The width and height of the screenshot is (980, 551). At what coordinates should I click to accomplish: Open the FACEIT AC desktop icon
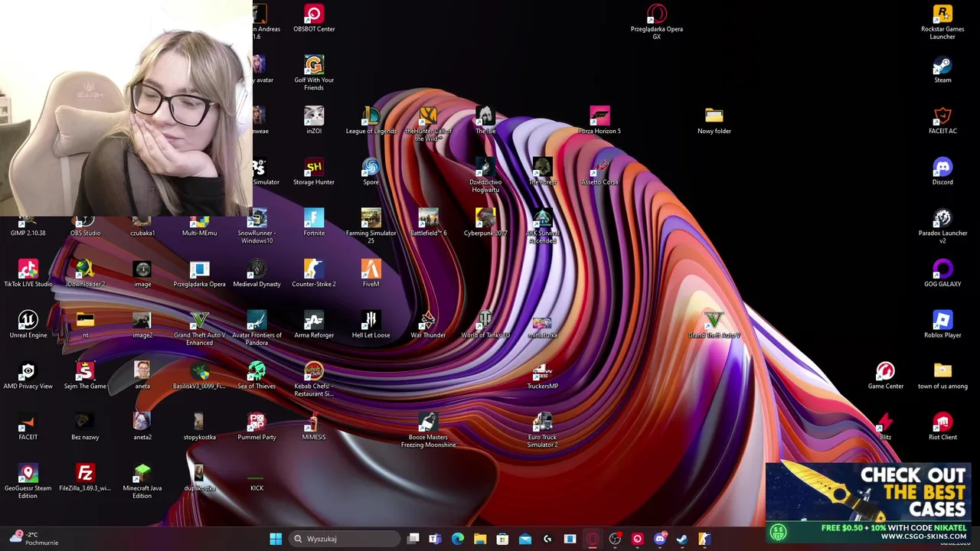click(x=942, y=121)
